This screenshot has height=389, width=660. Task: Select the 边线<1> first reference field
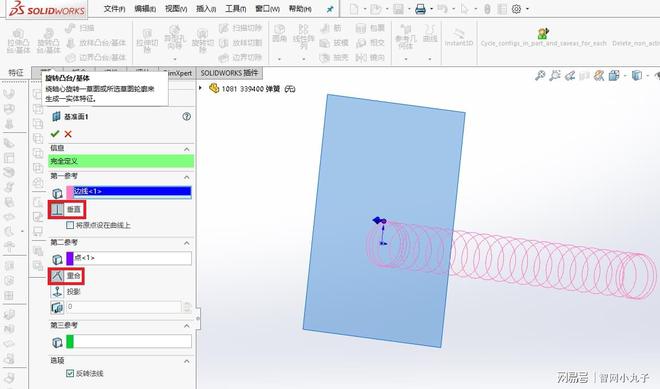tap(132, 192)
